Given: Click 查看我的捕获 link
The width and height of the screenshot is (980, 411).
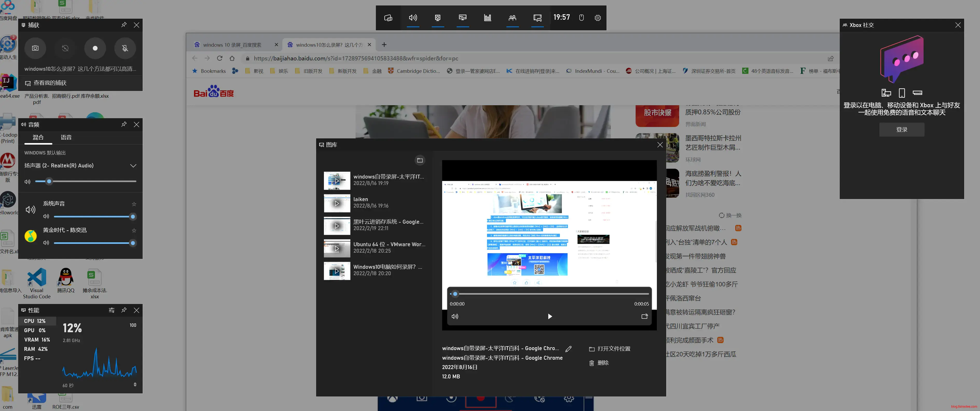Looking at the screenshot, I should point(50,83).
